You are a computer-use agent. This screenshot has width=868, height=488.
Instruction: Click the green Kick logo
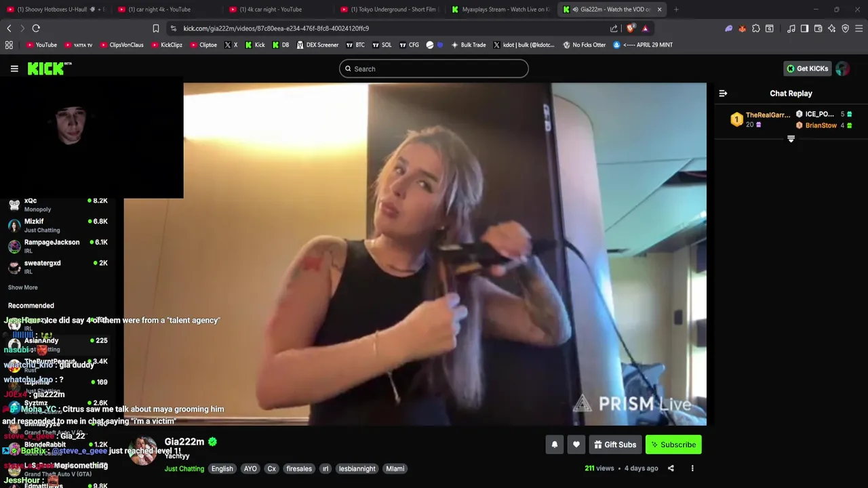49,68
